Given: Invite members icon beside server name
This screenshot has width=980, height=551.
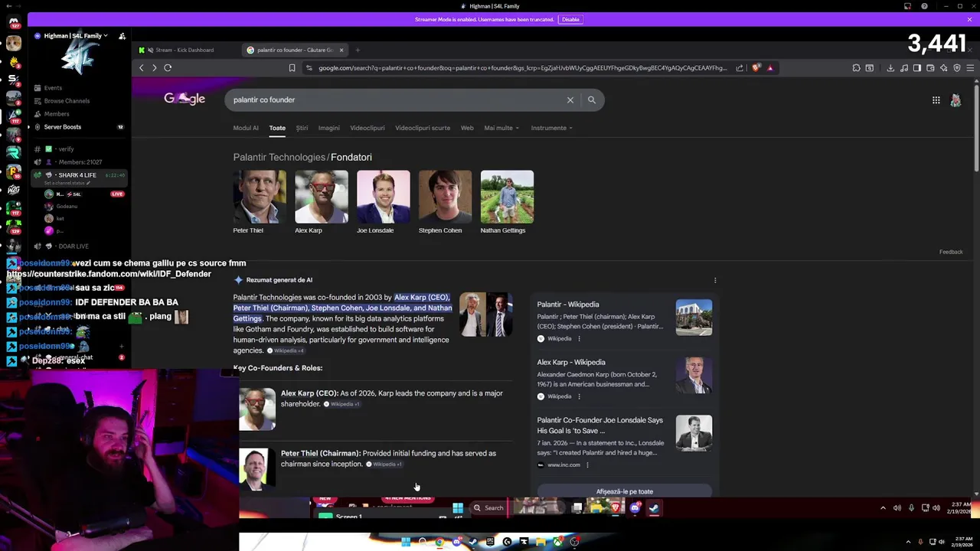Looking at the screenshot, I should click(122, 36).
